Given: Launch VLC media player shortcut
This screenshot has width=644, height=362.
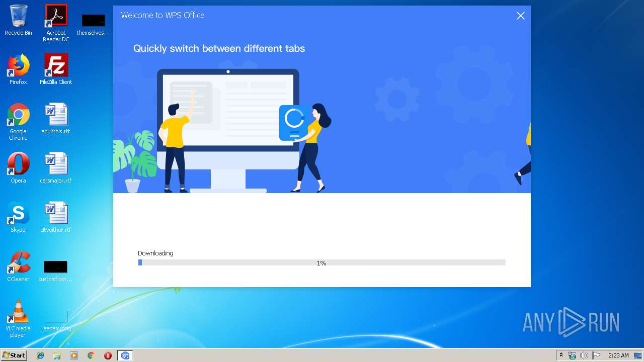Looking at the screenshot, I should tap(18, 319).
